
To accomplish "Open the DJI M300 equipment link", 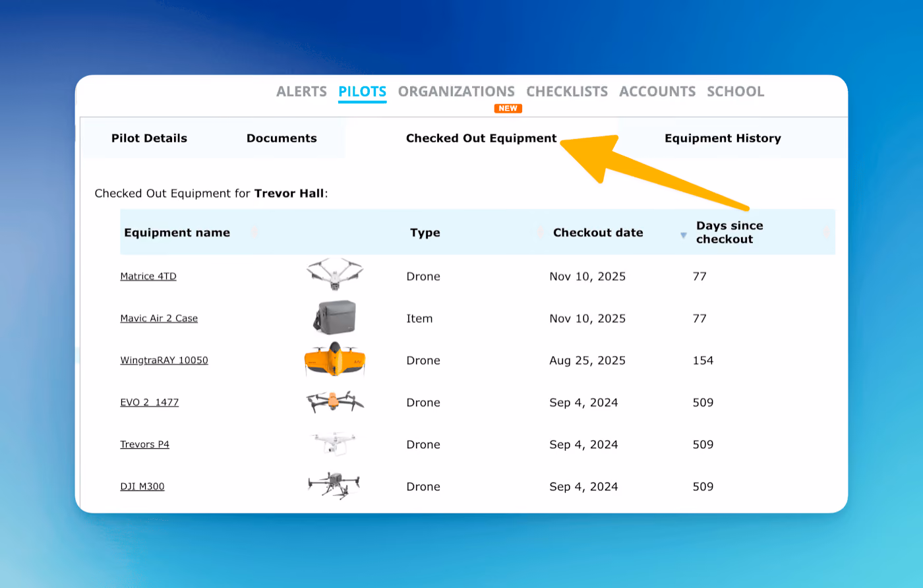I will coord(142,487).
